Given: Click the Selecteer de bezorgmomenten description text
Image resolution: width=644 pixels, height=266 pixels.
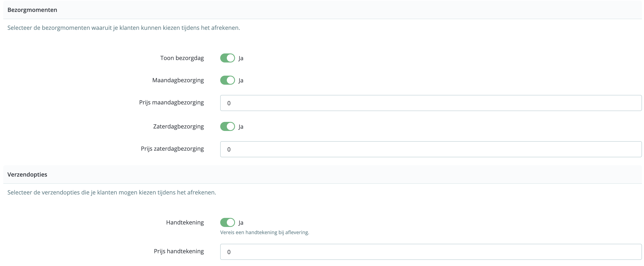Looking at the screenshot, I should [124, 28].
